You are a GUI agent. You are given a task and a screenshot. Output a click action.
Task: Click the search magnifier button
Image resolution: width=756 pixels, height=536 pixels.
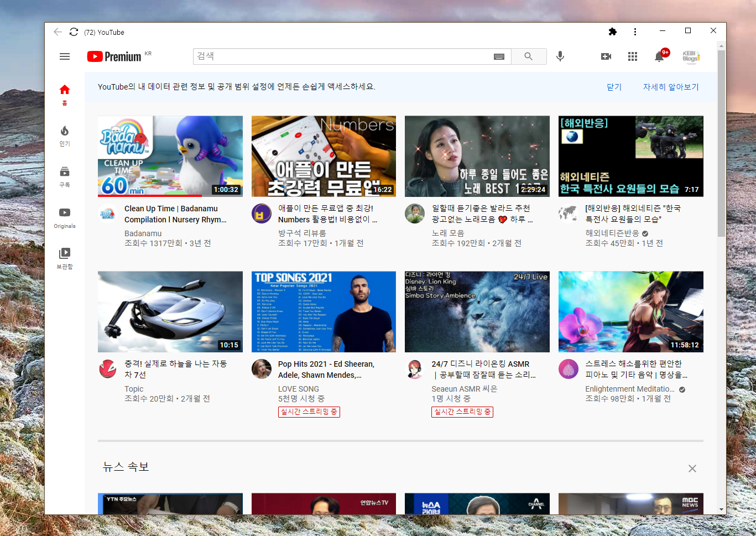click(x=529, y=56)
